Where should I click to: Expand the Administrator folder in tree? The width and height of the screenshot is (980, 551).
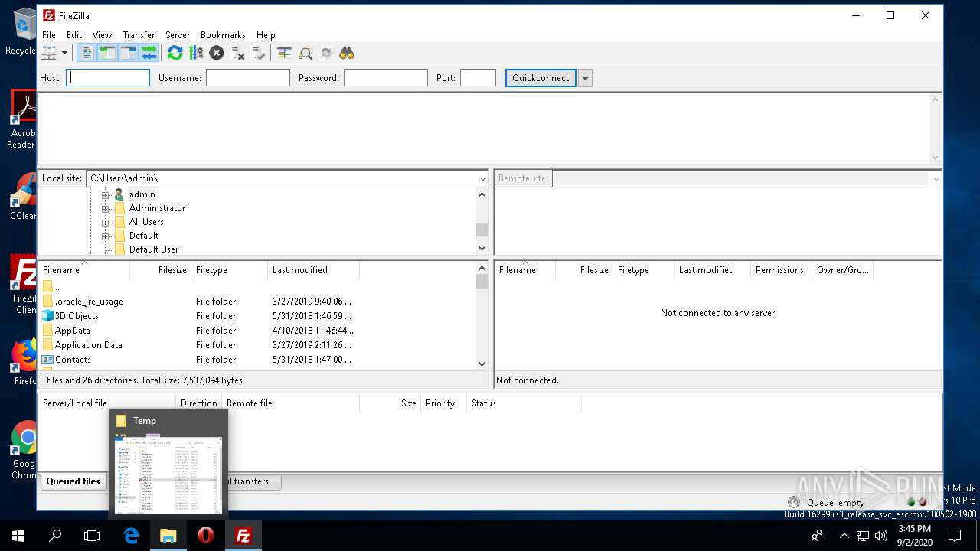105,208
